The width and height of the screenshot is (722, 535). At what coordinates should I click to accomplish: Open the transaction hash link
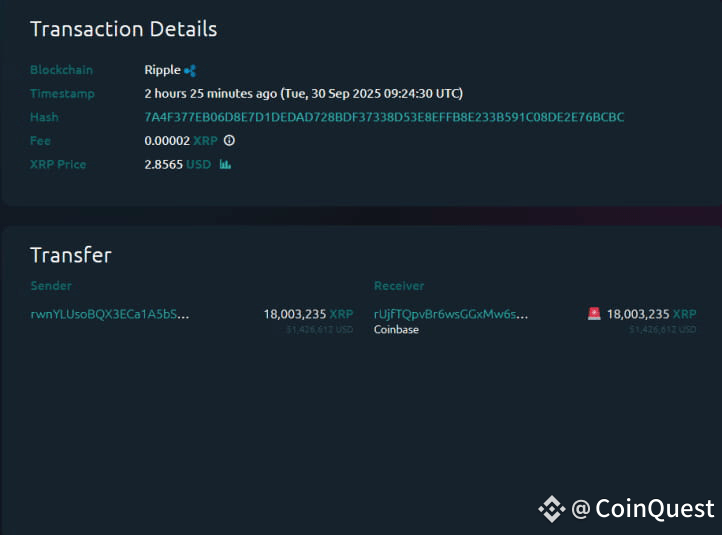[x=384, y=118]
